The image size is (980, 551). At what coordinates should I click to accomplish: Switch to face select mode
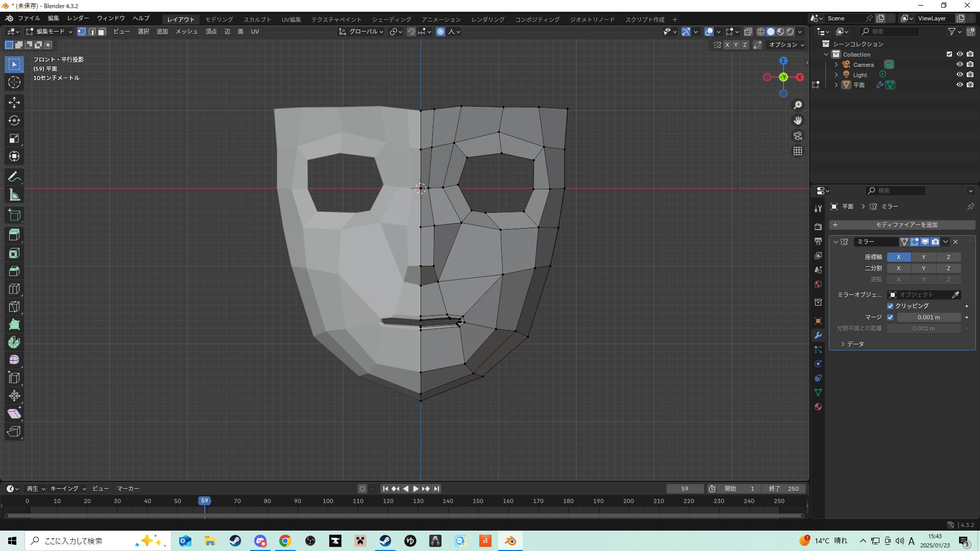click(102, 32)
